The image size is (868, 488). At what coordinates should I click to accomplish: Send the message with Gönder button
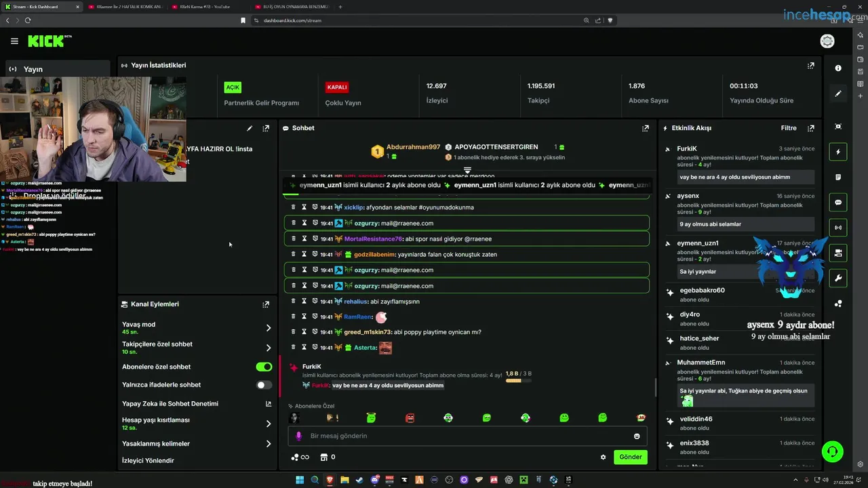tap(630, 457)
